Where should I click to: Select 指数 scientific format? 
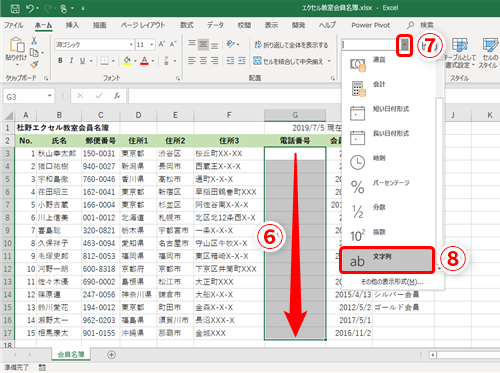tap(388, 236)
